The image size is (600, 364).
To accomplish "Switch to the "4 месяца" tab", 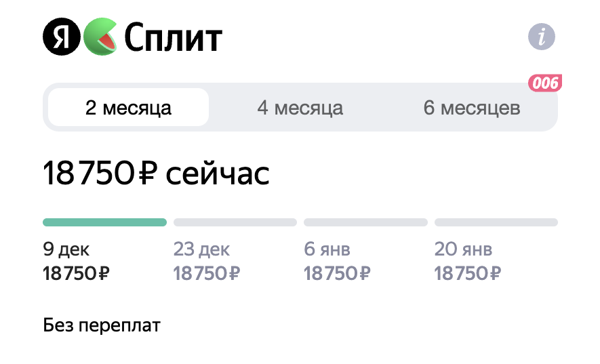I will tap(300, 108).
